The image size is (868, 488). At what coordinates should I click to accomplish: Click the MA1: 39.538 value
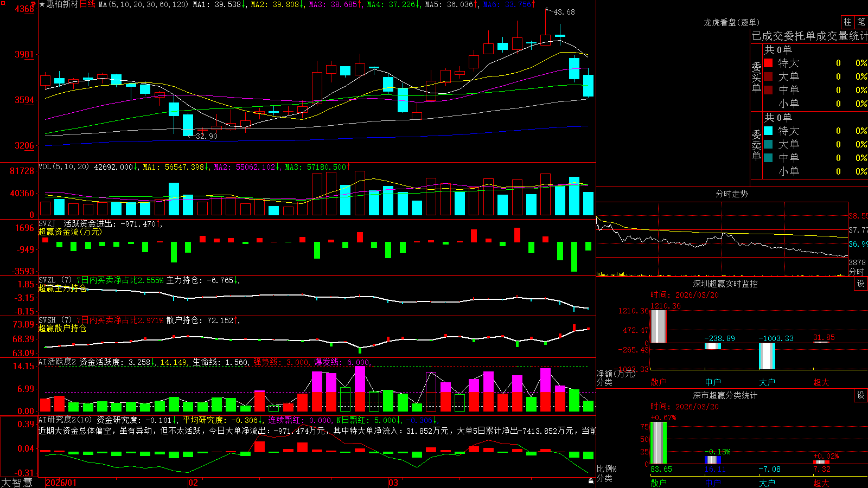point(219,4)
